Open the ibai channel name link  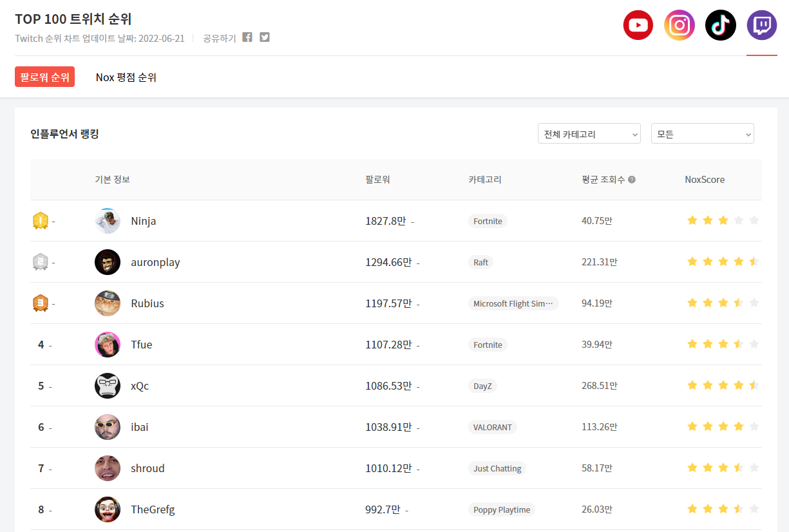140,427
